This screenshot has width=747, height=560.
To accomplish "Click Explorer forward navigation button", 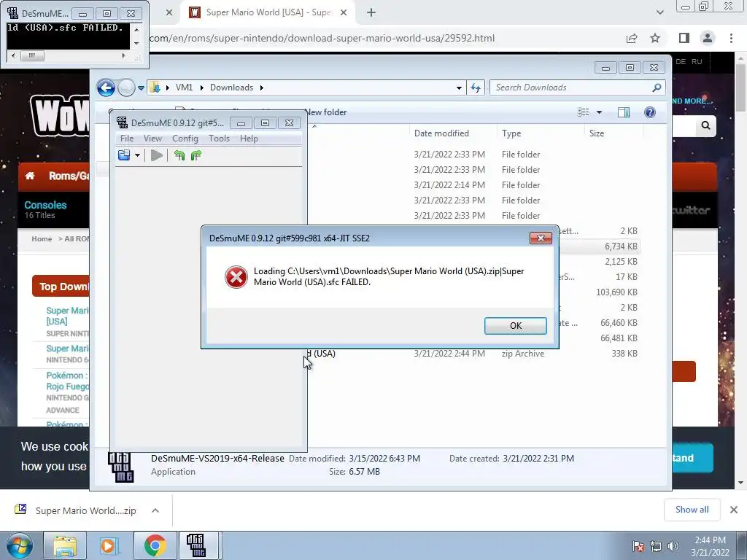I will click(x=126, y=87).
